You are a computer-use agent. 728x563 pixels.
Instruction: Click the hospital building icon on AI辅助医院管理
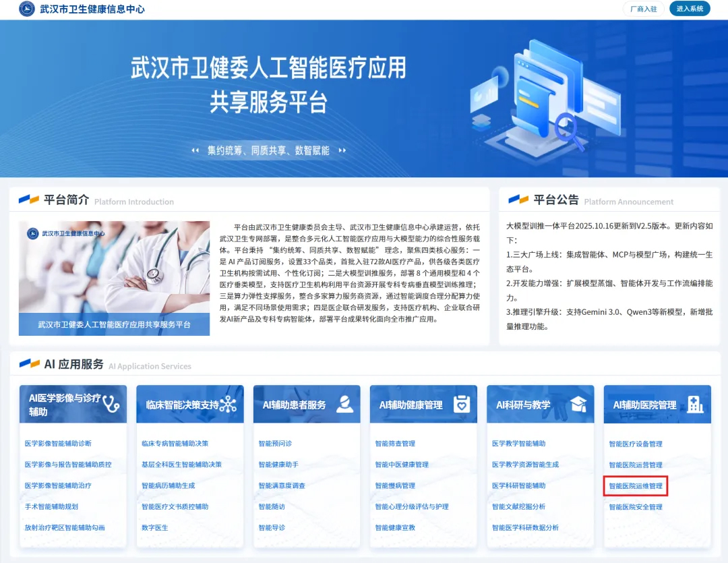(695, 404)
